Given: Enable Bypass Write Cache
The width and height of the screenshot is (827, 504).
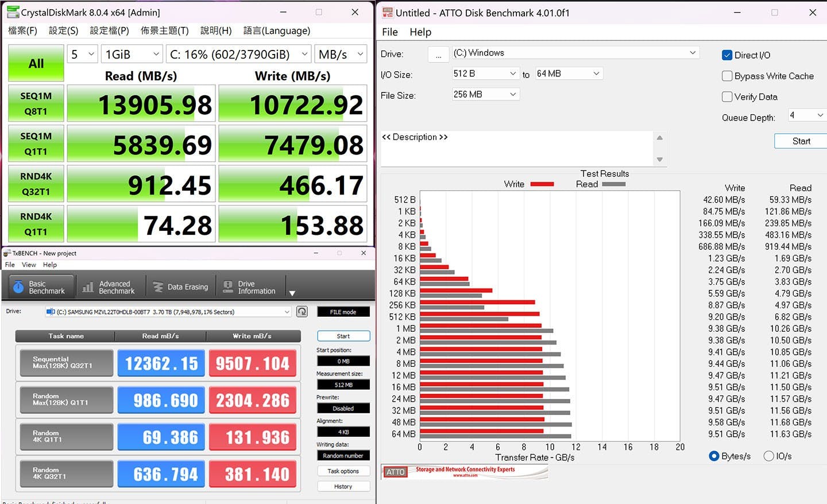Looking at the screenshot, I should [727, 76].
